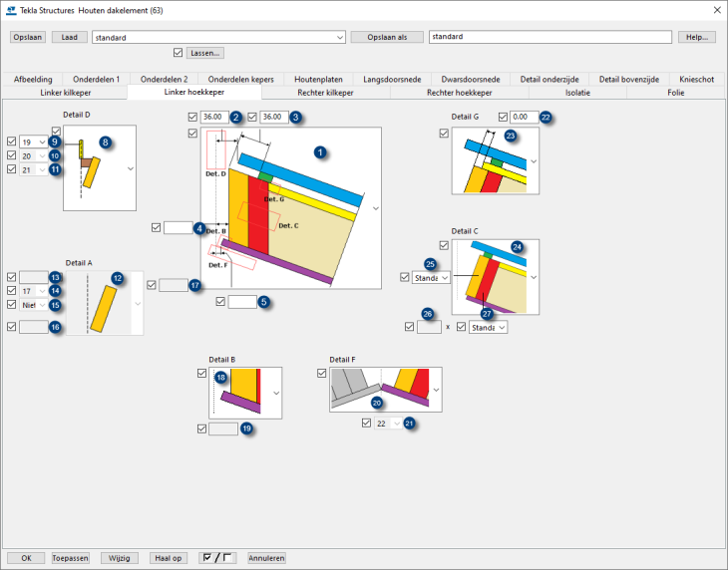This screenshot has height=570, width=728.
Task: Open the Help... button
Action: 697,37
